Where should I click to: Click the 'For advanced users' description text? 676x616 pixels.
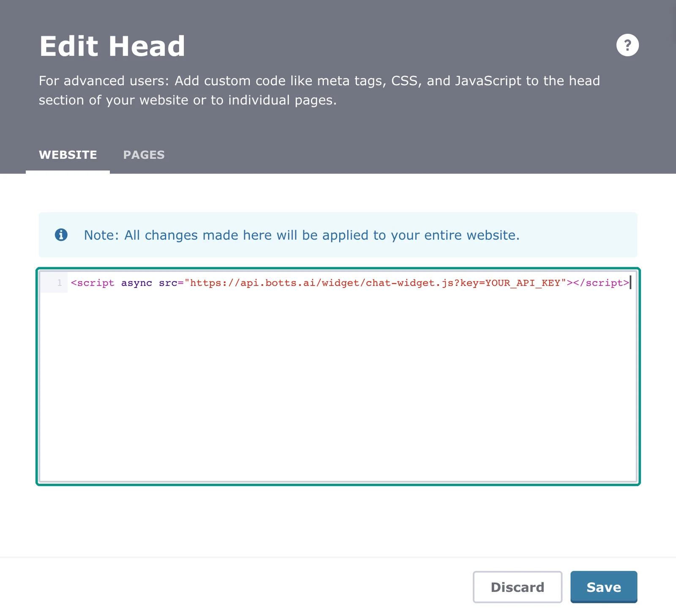(319, 90)
